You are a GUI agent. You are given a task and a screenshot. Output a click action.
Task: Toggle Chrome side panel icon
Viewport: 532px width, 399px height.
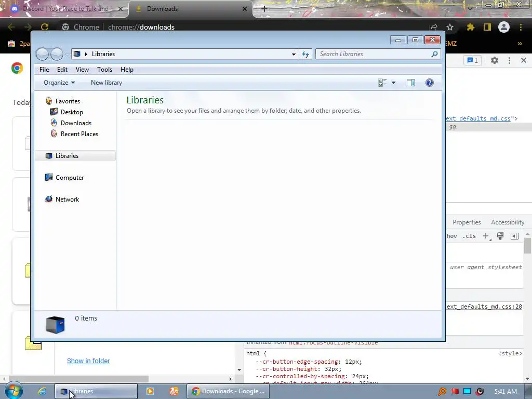[487, 27]
